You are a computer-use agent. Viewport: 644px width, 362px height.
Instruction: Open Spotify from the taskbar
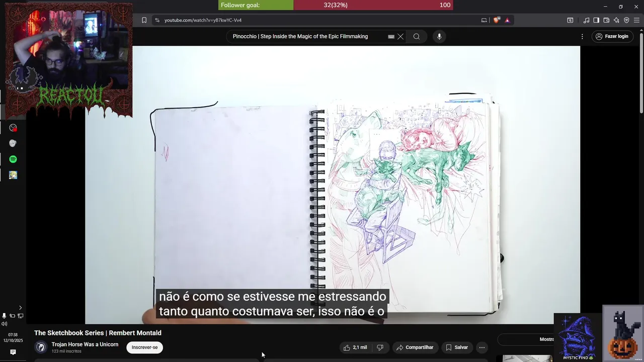pos(13,159)
